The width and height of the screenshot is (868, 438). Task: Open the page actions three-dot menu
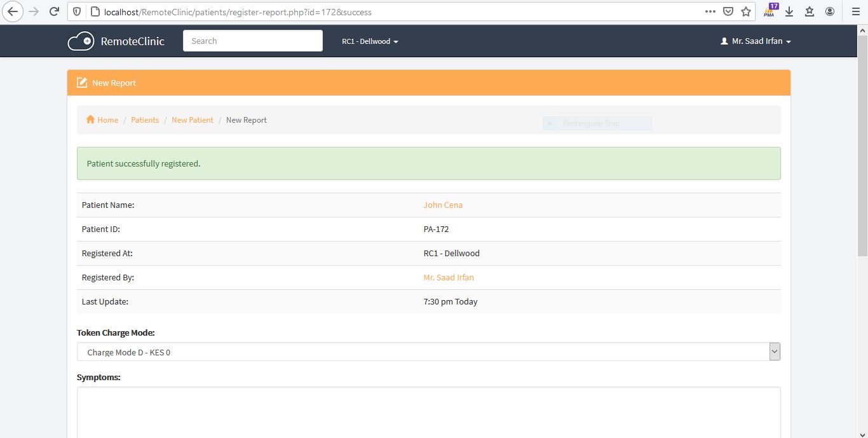(x=710, y=11)
